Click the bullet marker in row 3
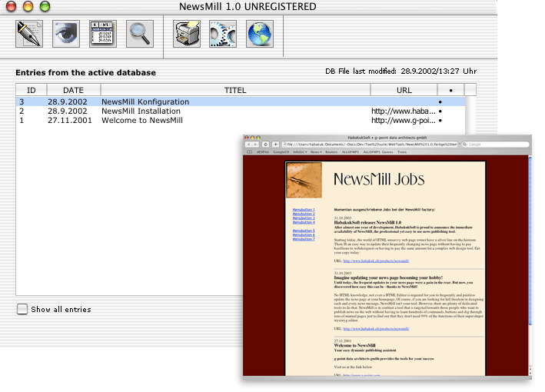545x392 pixels. coord(440,101)
